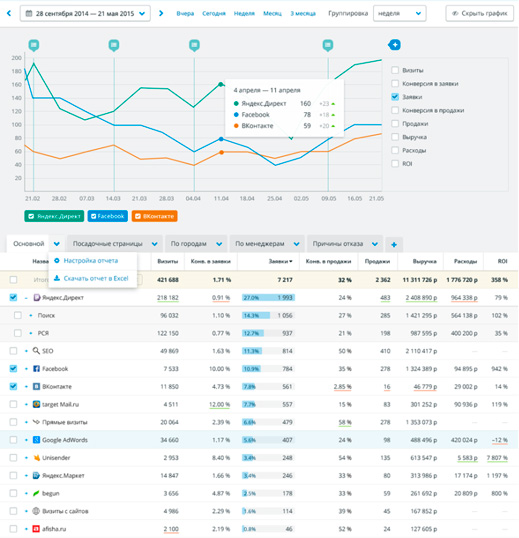The width and height of the screenshot is (519, 538).
Task: Click the Визиты с сайтов globe icon
Action: [36, 511]
